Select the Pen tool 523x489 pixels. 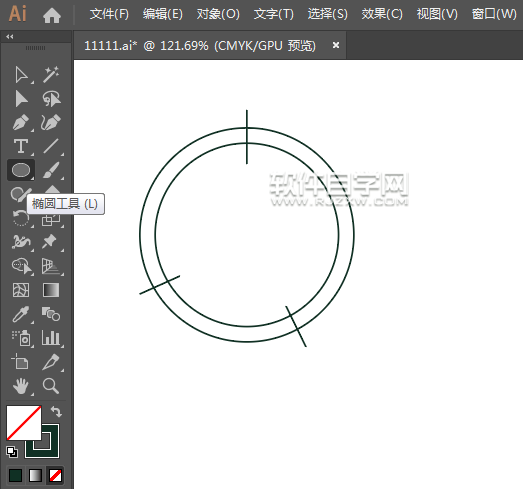(21, 122)
